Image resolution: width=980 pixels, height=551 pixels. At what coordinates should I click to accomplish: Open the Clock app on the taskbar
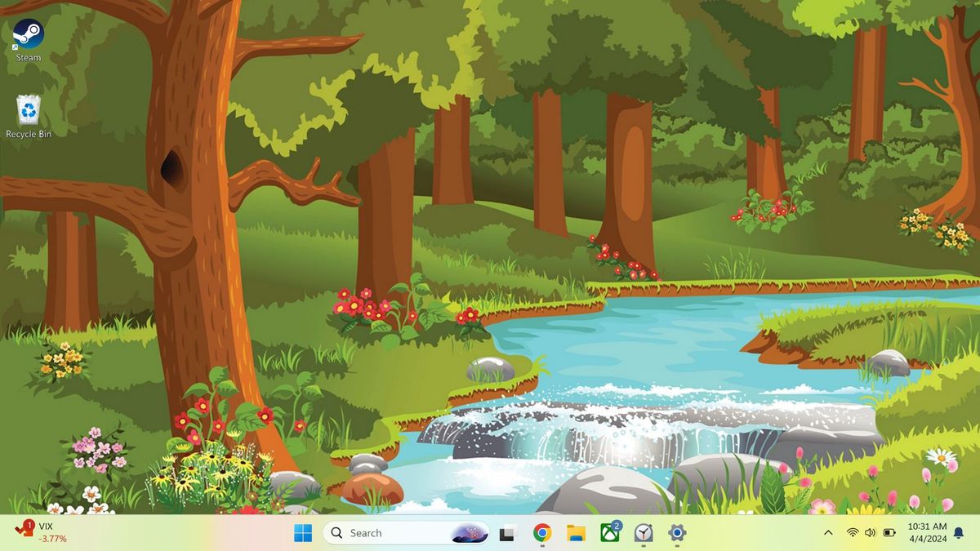644,532
